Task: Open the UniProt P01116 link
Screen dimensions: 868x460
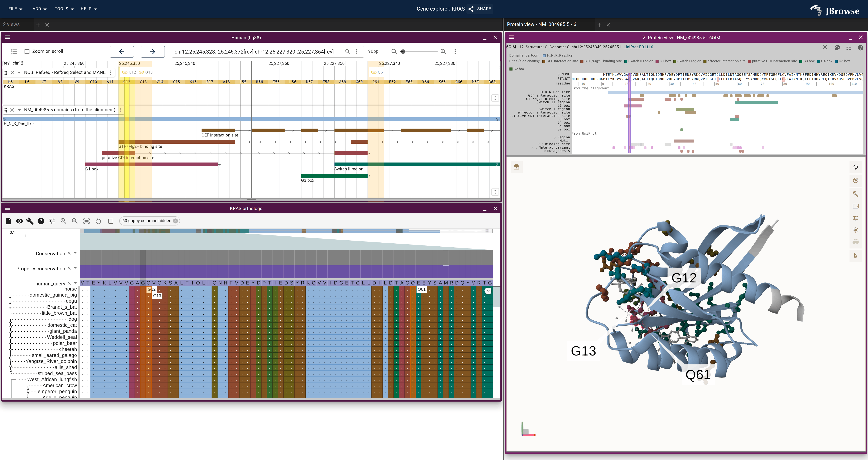Action: coord(639,47)
